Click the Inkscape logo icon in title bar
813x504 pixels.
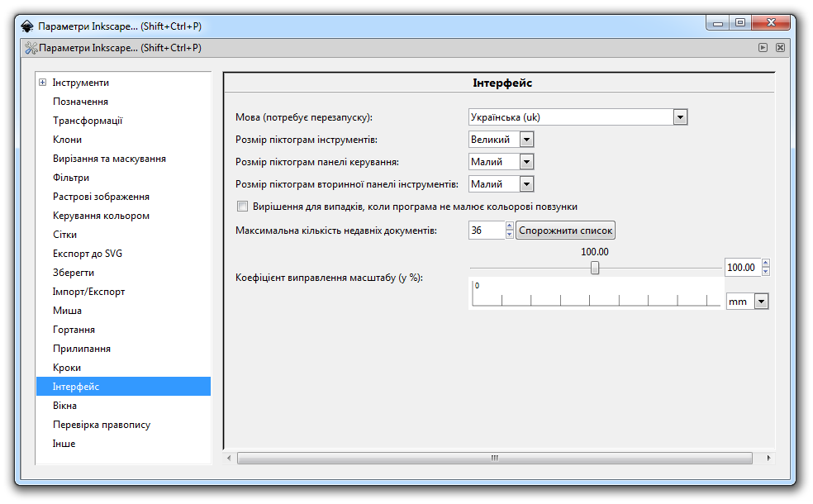27,23
